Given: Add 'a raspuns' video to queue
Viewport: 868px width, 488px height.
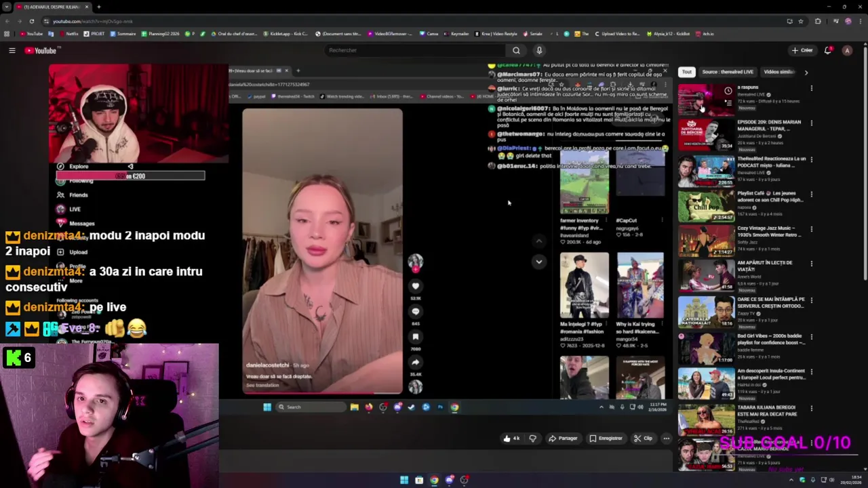Looking at the screenshot, I should 728,103.
